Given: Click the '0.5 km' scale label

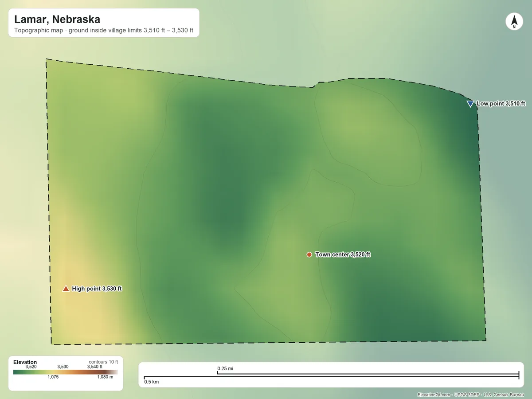Looking at the screenshot, I should click(x=152, y=382).
